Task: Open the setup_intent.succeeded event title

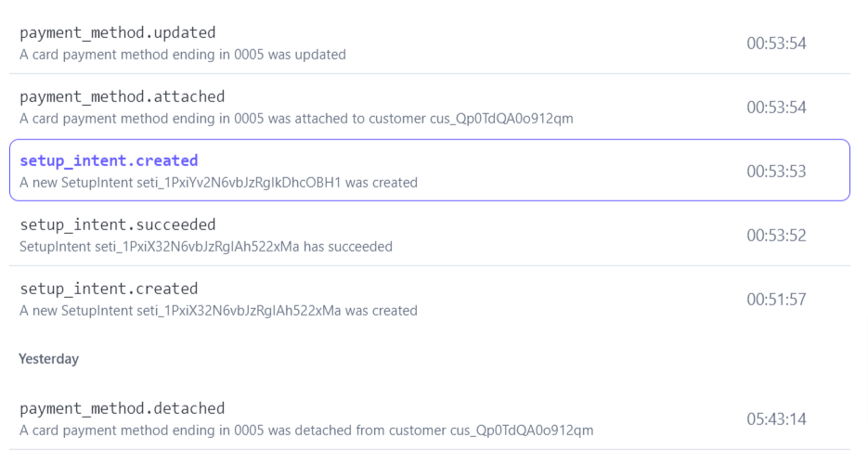Action: click(x=117, y=225)
